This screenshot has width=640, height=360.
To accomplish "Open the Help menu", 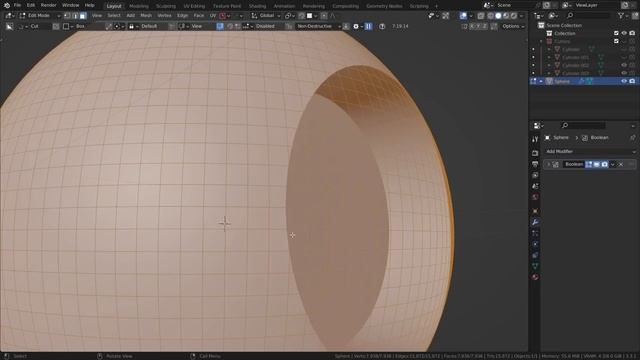I will click(89, 5).
